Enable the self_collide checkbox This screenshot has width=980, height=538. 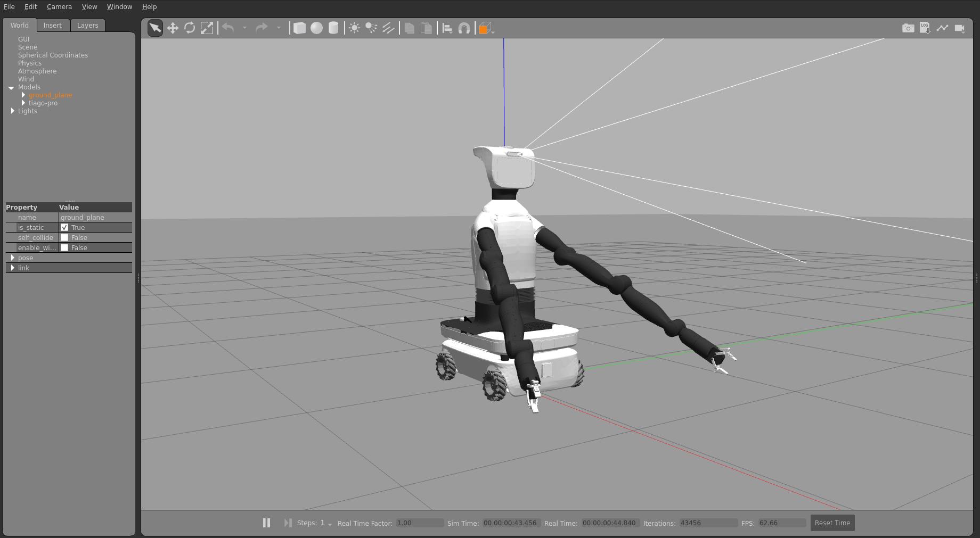(64, 237)
